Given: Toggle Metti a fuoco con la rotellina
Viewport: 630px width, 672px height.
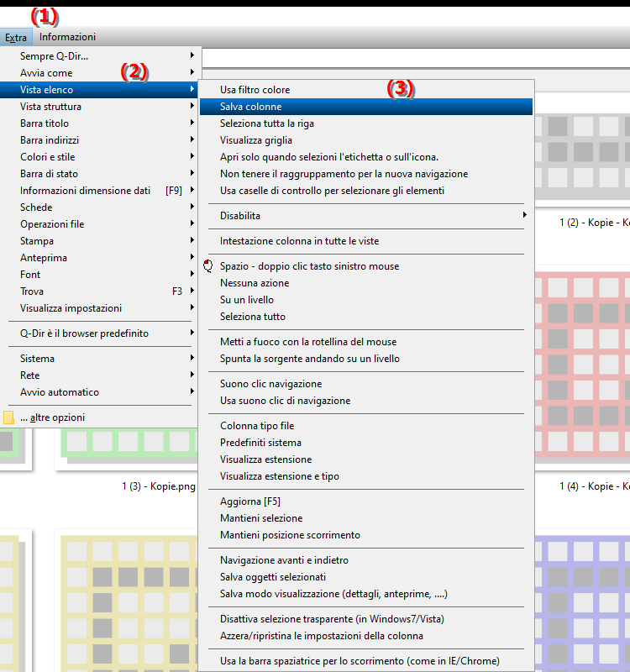Looking at the screenshot, I should point(366,342).
